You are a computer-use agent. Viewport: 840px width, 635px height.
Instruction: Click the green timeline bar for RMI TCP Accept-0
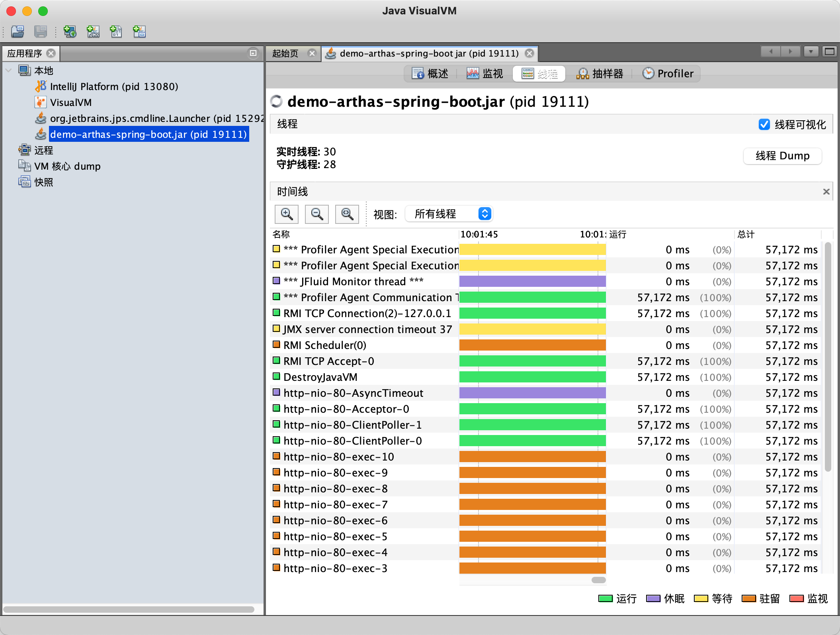532,361
